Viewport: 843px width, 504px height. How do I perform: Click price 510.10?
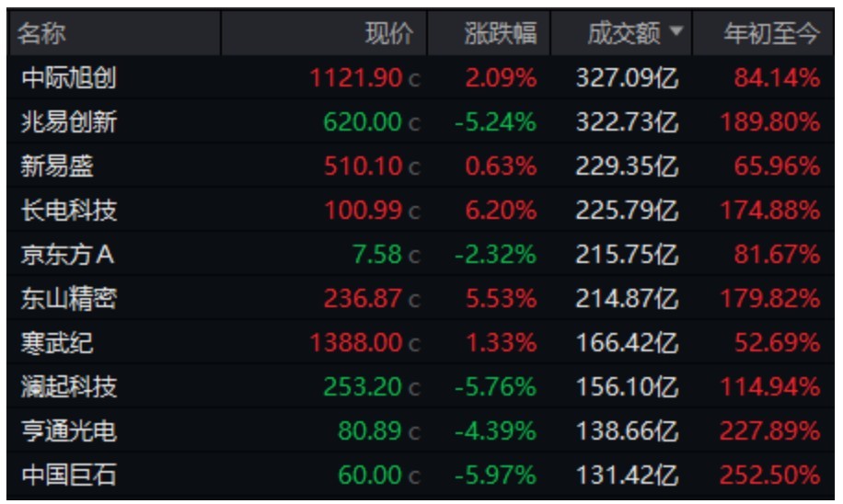pyautogui.click(x=363, y=166)
